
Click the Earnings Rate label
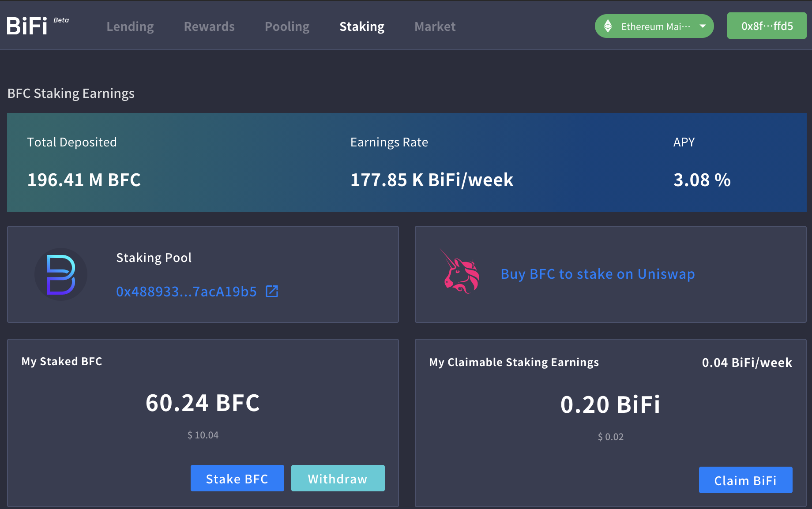point(389,142)
